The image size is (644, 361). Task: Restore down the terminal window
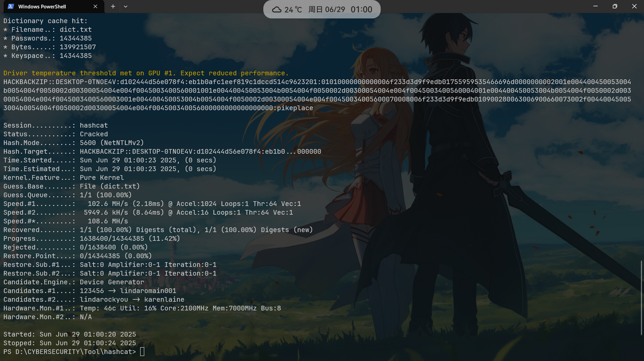tap(615, 7)
